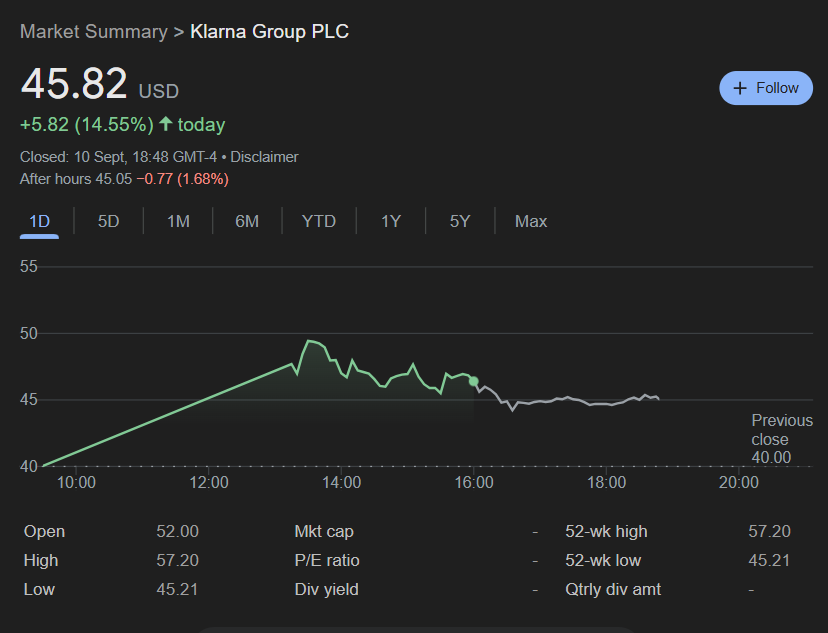828x633 pixels.
Task: Click the 50 price axis label
Action: point(29,333)
